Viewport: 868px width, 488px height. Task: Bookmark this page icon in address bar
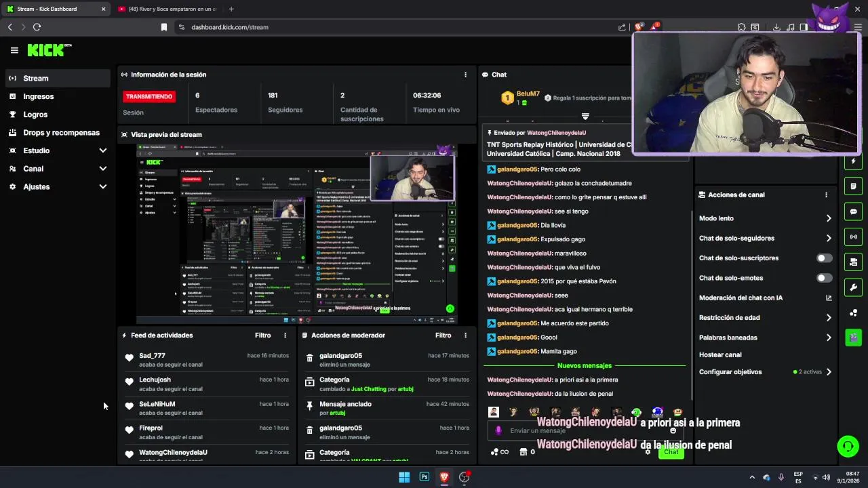coord(163,27)
